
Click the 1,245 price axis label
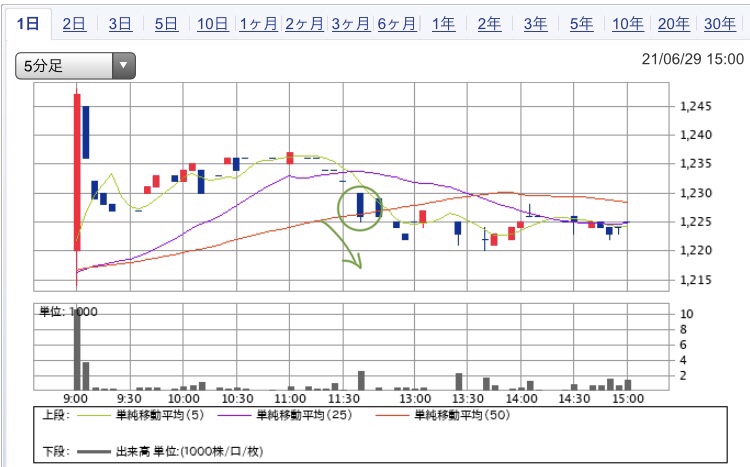696,106
